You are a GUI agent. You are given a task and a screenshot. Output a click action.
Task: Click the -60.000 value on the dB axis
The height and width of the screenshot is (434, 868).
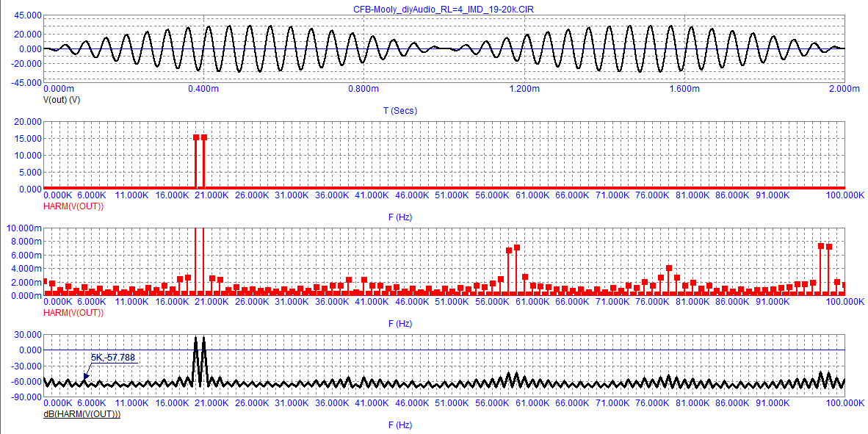point(26,381)
